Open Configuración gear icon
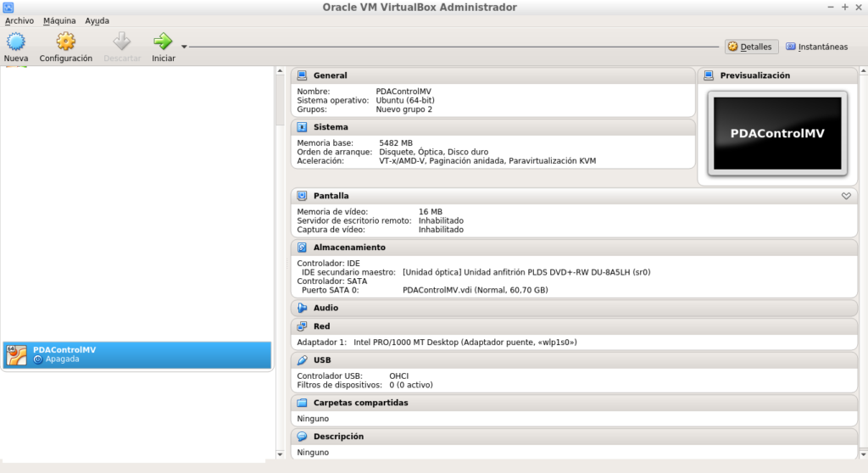Screen dimensions: 868x473 (65, 41)
